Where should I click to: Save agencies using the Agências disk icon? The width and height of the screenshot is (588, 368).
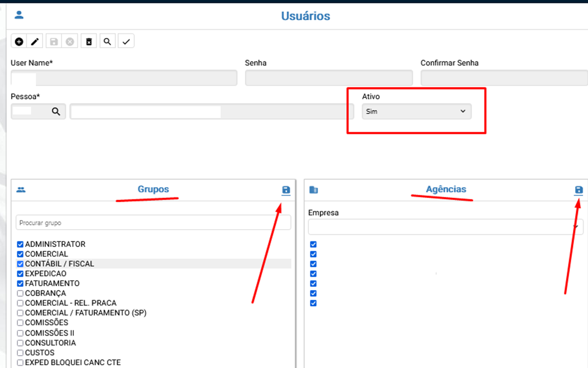tap(578, 190)
